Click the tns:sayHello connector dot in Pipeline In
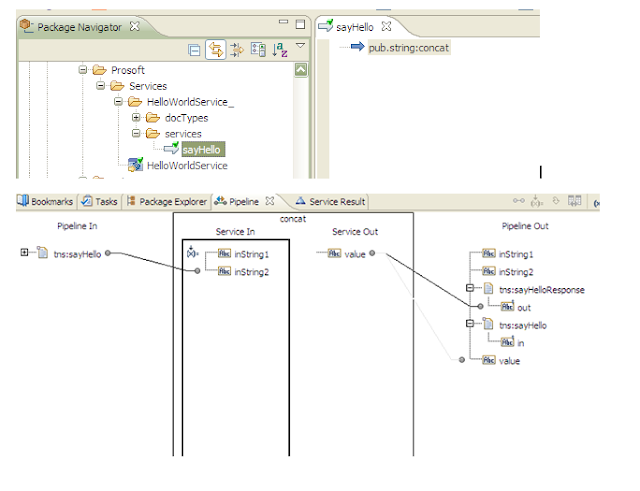 [x=108, y=253]
